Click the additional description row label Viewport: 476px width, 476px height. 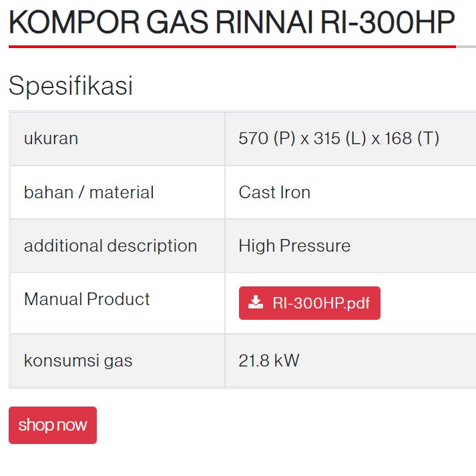pyautogui.click(x=110, y=246)
